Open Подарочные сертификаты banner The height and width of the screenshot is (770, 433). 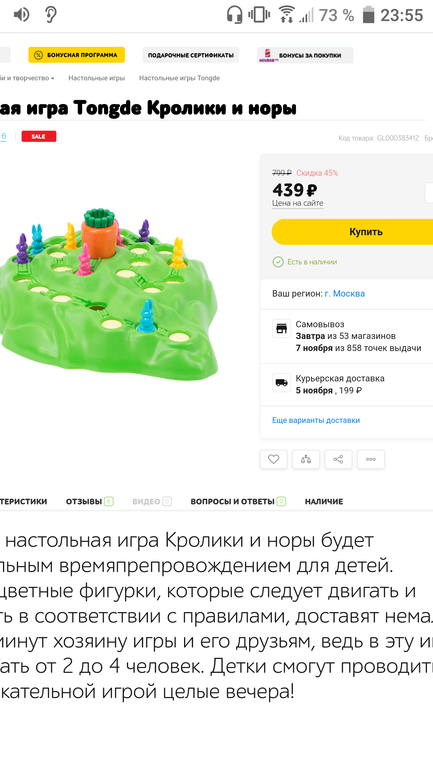coord(190,55)
